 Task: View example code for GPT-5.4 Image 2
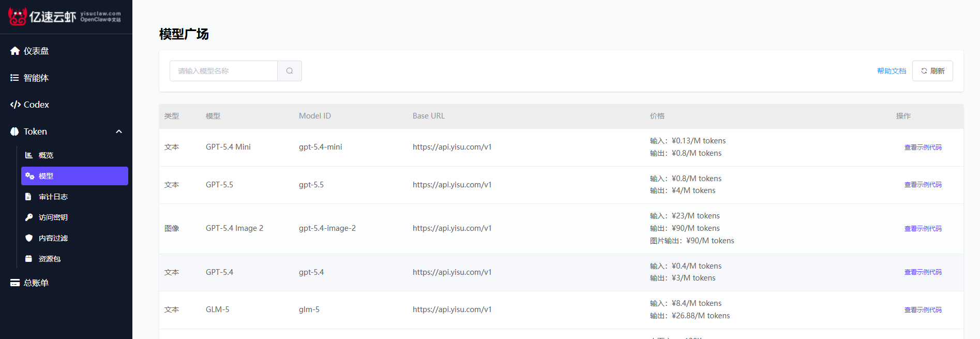click(x=923, y=229)
